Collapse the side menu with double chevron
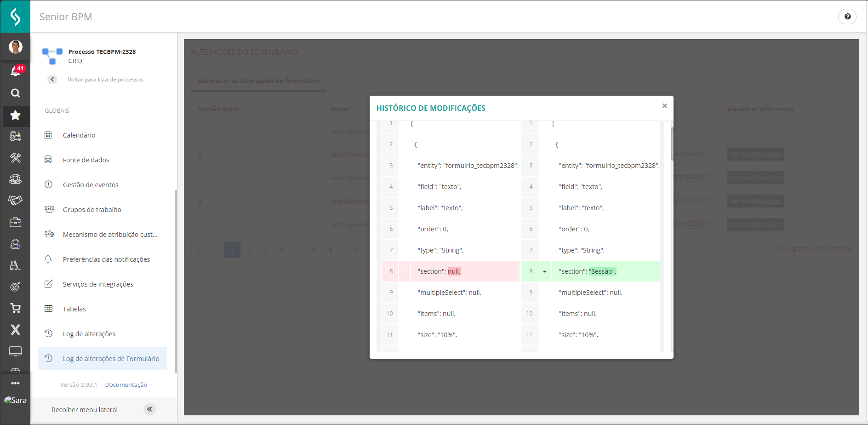Viewport: 868px width, 425px height. point(149,409)
